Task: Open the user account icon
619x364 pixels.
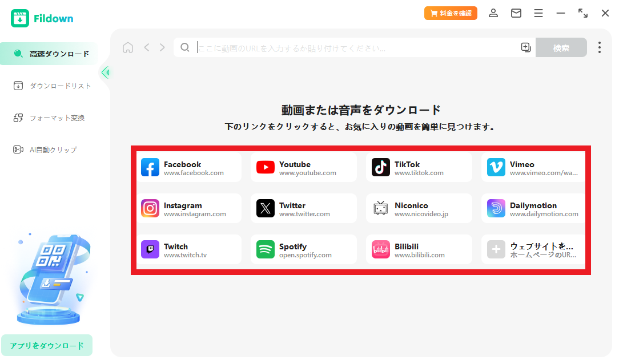Action: coord(493,13)
